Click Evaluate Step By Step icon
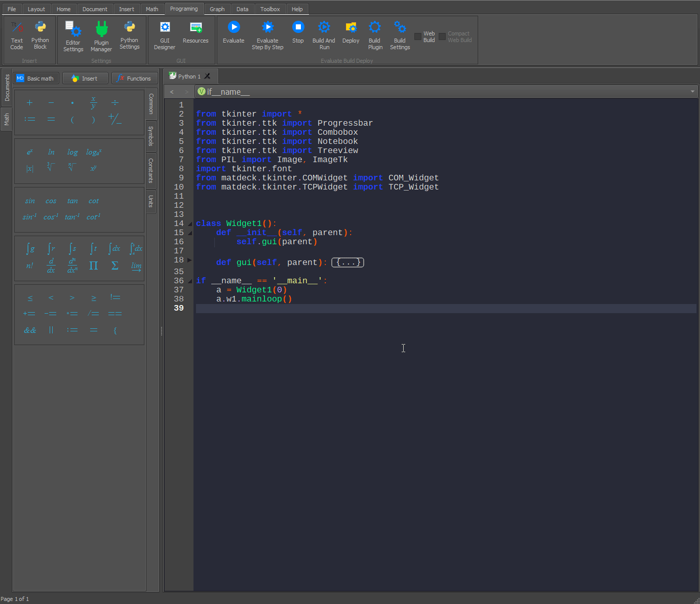Image resolution: width=700 pixels, height=604 pixels. click(x=267, y=27)
